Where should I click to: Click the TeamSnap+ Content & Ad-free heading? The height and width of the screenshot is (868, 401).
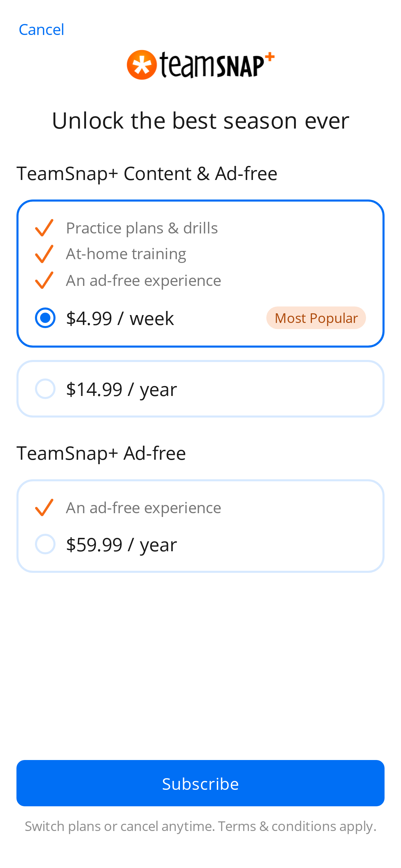(x=147, y=173)
